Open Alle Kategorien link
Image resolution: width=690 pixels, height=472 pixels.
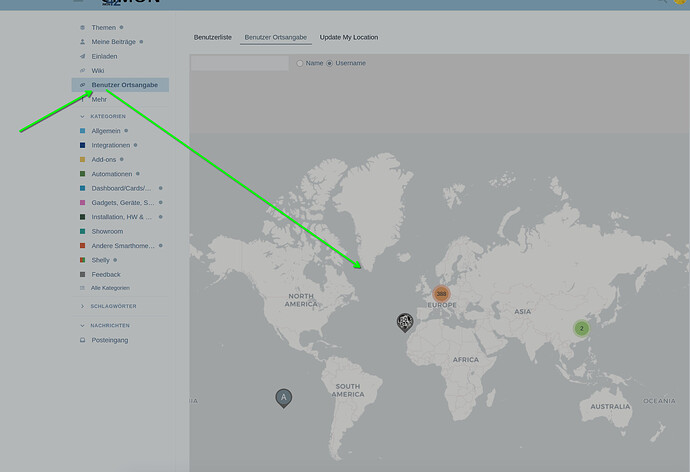(x=110, y=288)
